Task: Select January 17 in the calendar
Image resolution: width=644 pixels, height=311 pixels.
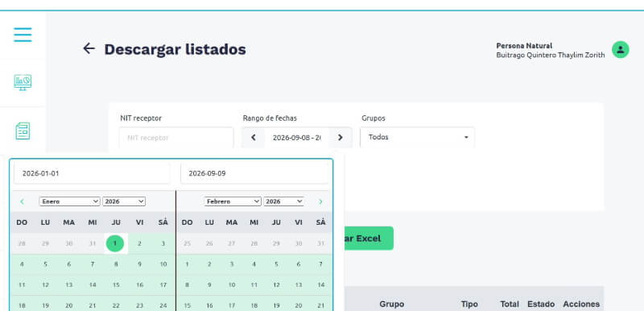Action: pos(163,284)
